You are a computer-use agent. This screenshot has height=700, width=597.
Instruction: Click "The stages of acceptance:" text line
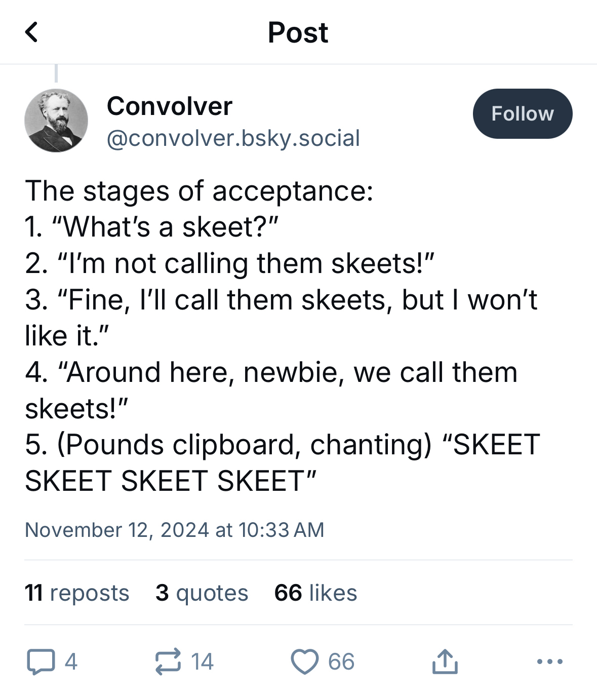199,191
